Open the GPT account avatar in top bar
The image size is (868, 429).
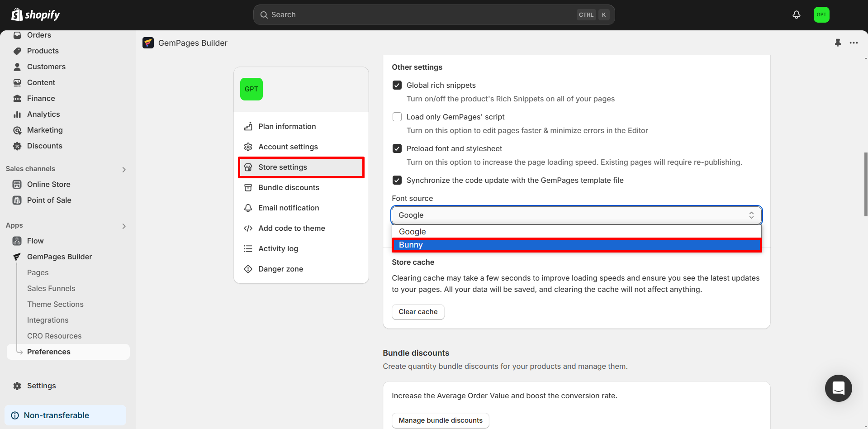point(821,15)
